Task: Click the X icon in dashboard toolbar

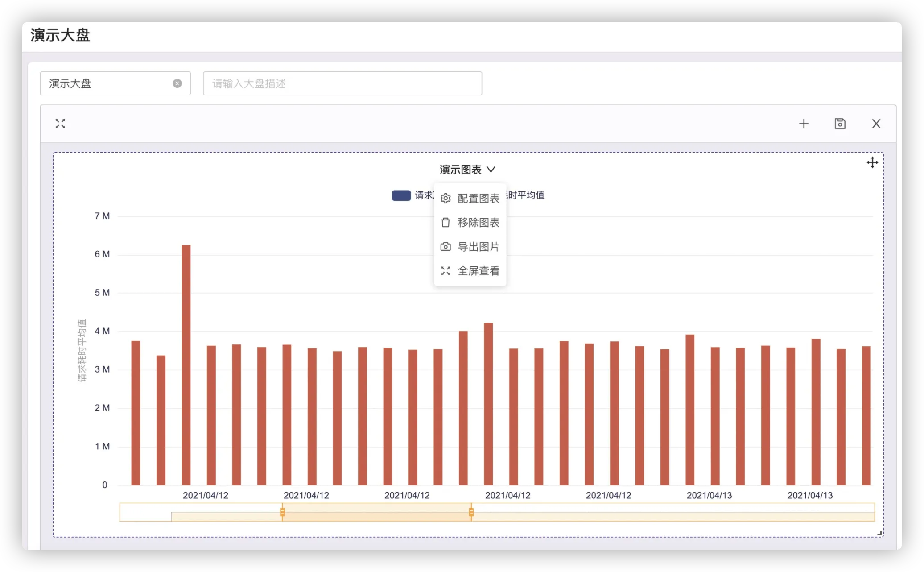Action: point(876,124)
